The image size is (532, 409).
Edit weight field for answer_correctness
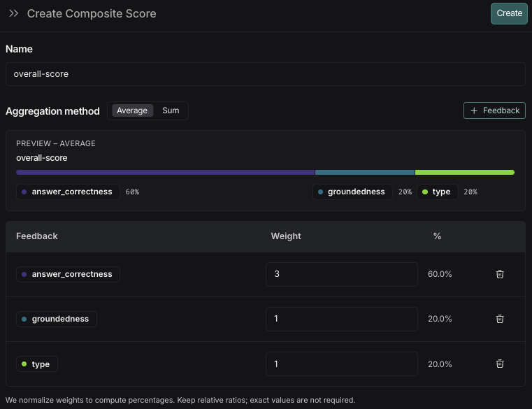(x=341, y=274)
